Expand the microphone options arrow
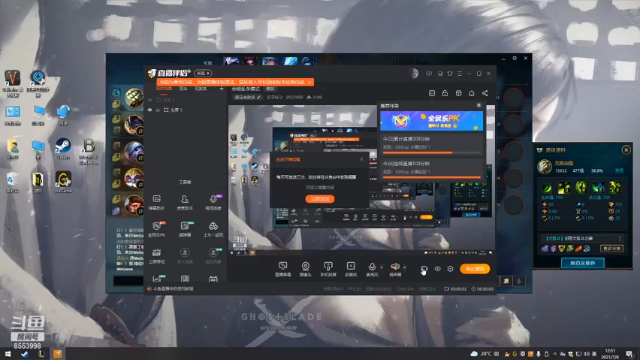The image size is (640, 360). coord(381,268)
